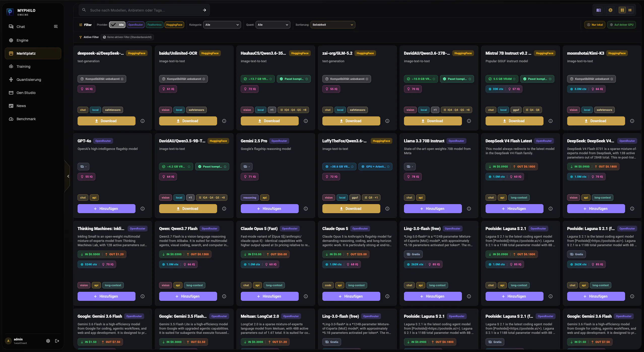The height and width of the screenshot is (352, 644).
Task: Click the Mistral 7B Instruct v0.2 title
Action: (508, 53)
